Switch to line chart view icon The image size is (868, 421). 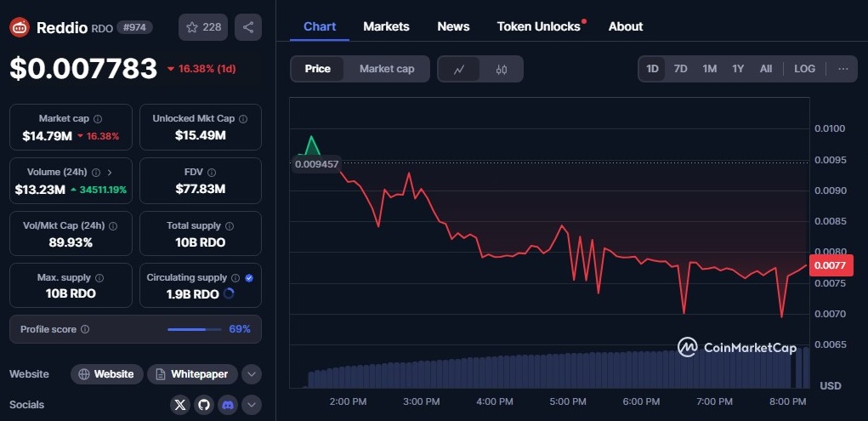459,69
